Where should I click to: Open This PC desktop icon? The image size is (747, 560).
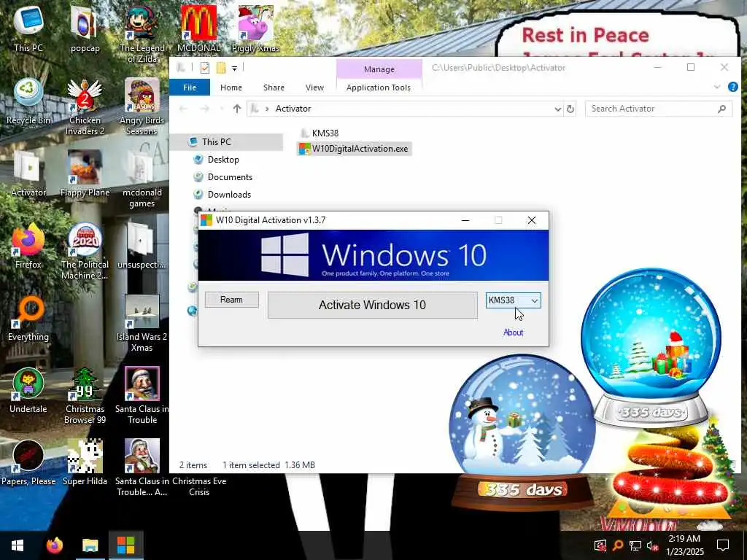28,28
